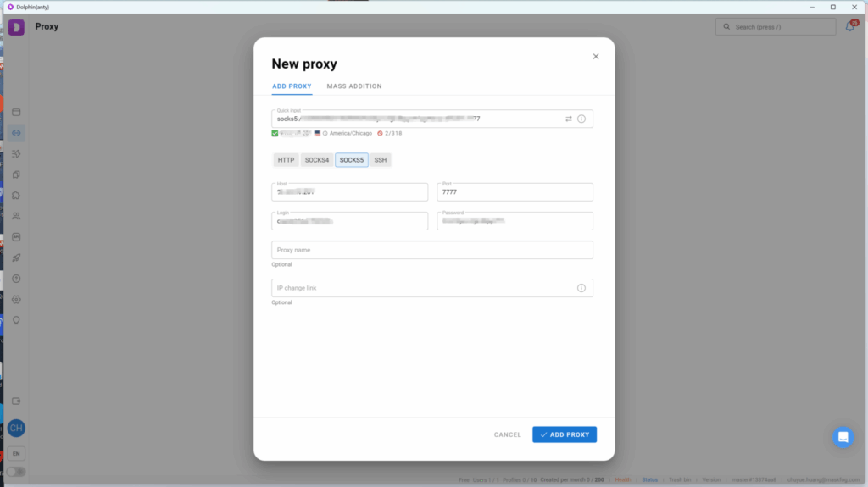Open the notifications bell
Viewport: 868px width, 487px height.
coord(850,26)
